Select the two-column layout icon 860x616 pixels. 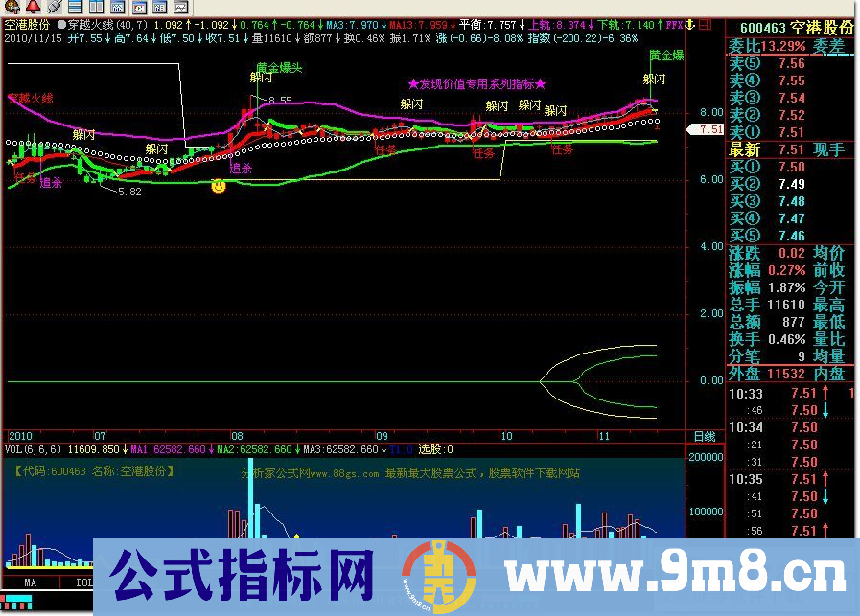(96, 7)
